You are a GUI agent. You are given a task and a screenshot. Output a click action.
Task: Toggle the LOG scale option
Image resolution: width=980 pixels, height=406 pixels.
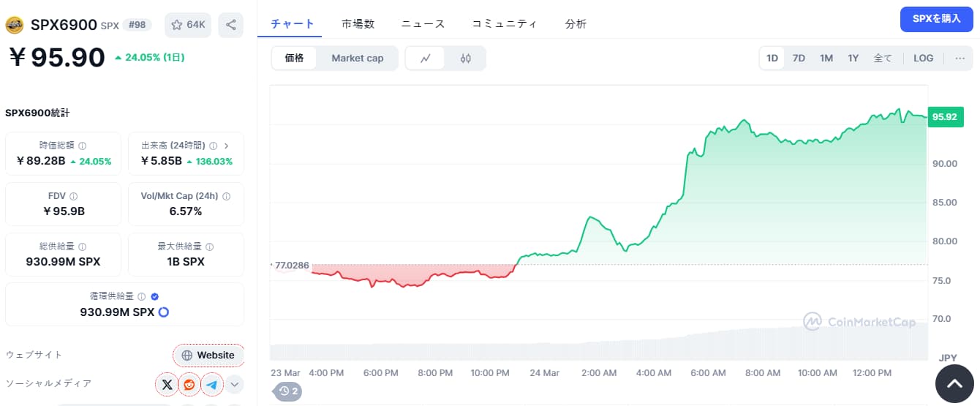point(923,59)
